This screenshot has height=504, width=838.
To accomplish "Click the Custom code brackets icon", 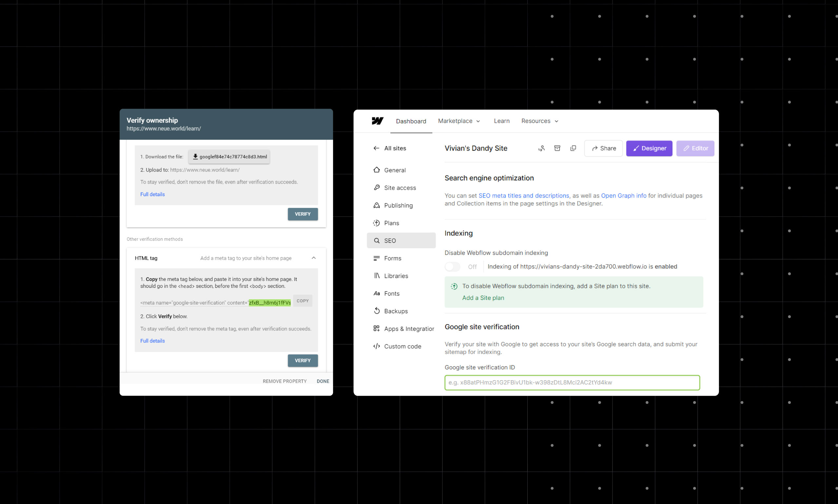I will [x=377, y=346].
